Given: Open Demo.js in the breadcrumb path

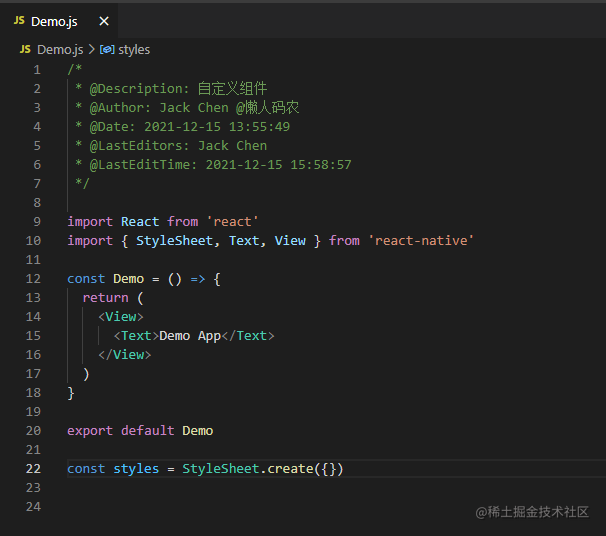Looking at the screenshot, I should [60, 49].
